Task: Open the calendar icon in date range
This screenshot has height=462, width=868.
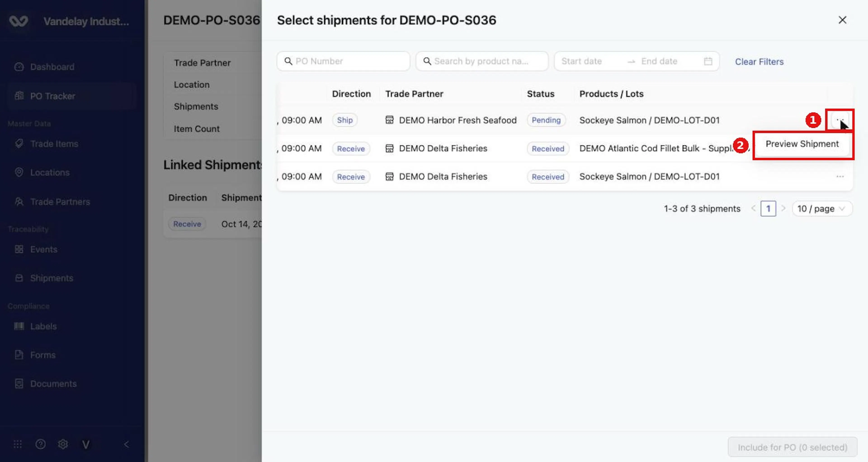Action: [708, 61]
